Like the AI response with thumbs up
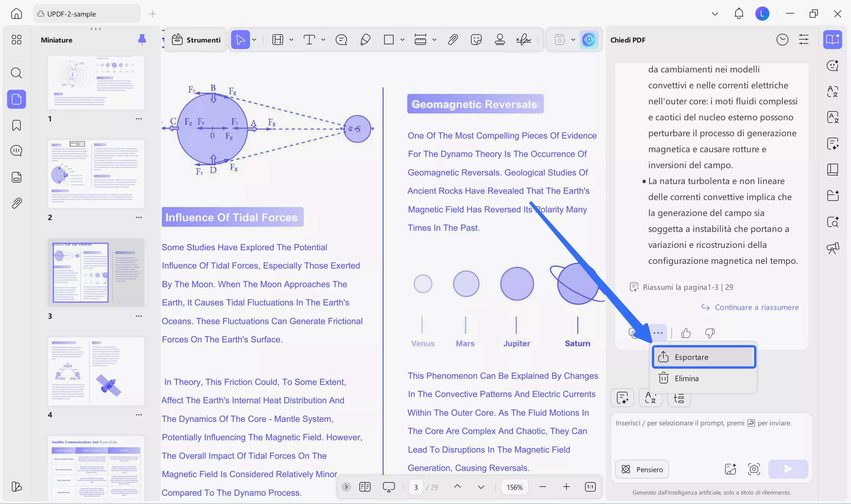The height and width of the screenshot is (504, 851). pos(686,333)
